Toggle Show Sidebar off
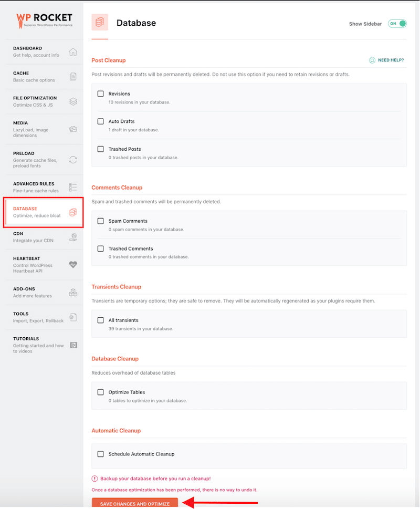The width and height of the screenshot is (420, 509). [397, 24]
